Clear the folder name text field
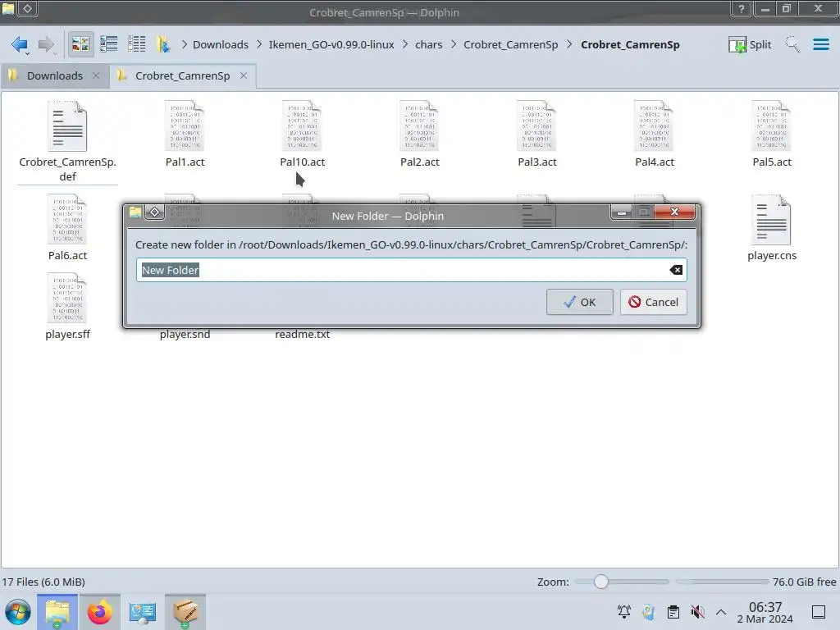This screenshot has height=630, width=840. tap(676, 270)
